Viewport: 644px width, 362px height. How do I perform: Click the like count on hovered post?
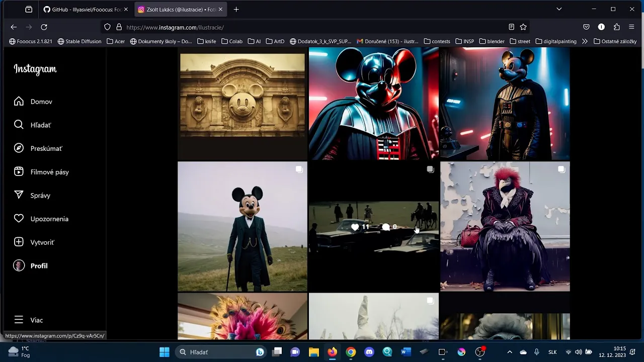pyautogui.click(x=360, y=227)
